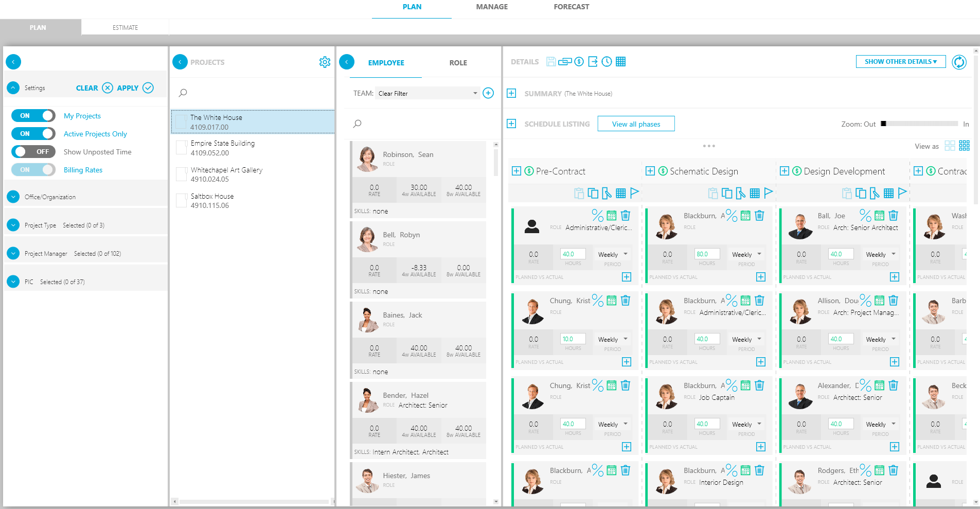Check the The White House project checkbox
980x509 pixels.
coord(181,122)
